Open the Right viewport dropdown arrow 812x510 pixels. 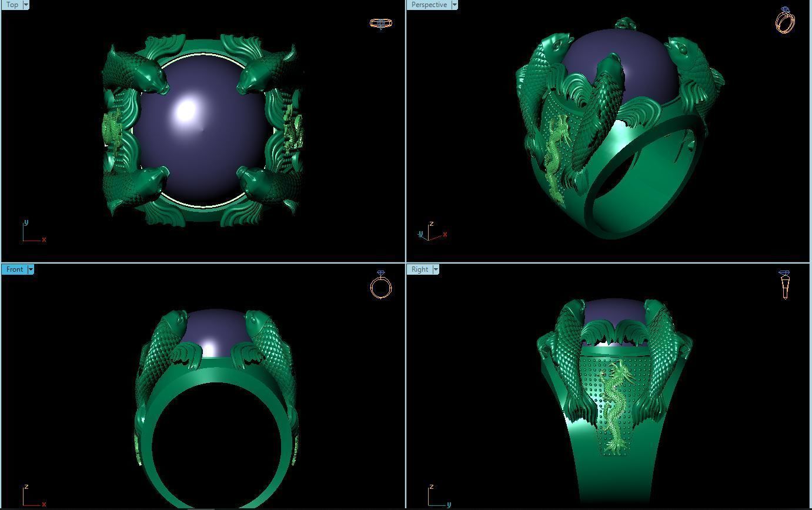[x=436, y=269]
